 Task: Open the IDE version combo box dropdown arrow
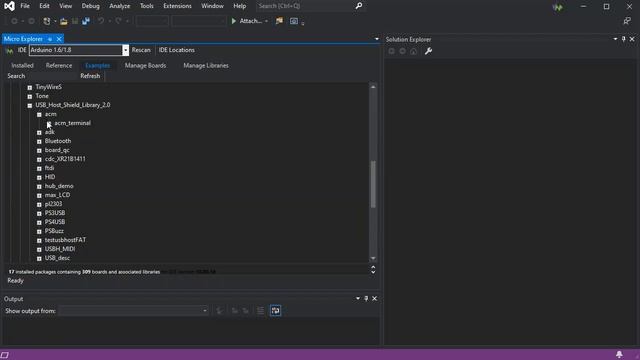125,50
